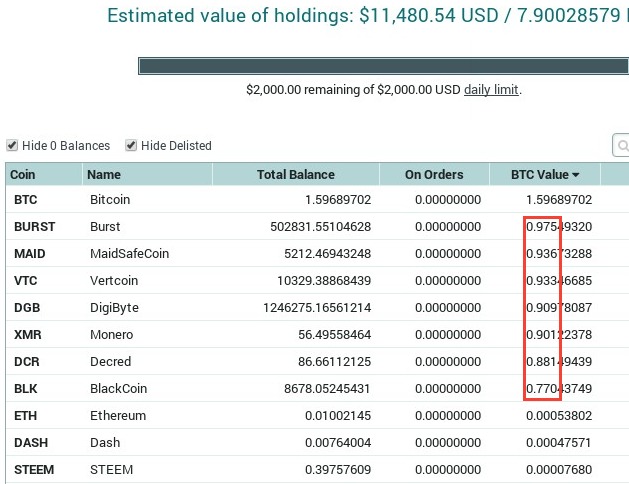
Task: Open the daily limit link
Action: (x=491, y=89)
